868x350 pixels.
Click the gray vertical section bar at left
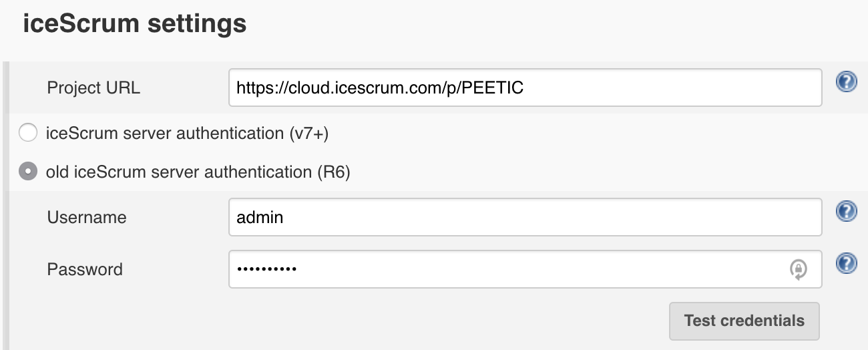(x=6, y=206)
